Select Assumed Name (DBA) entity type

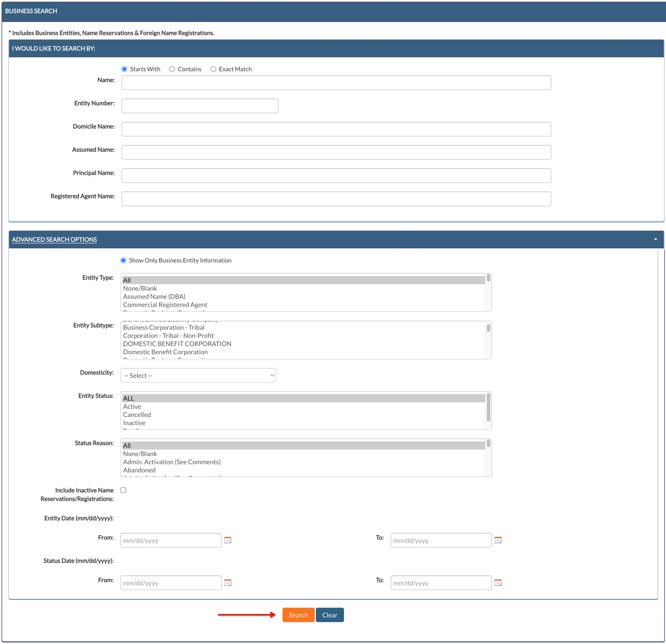(303, 297)
